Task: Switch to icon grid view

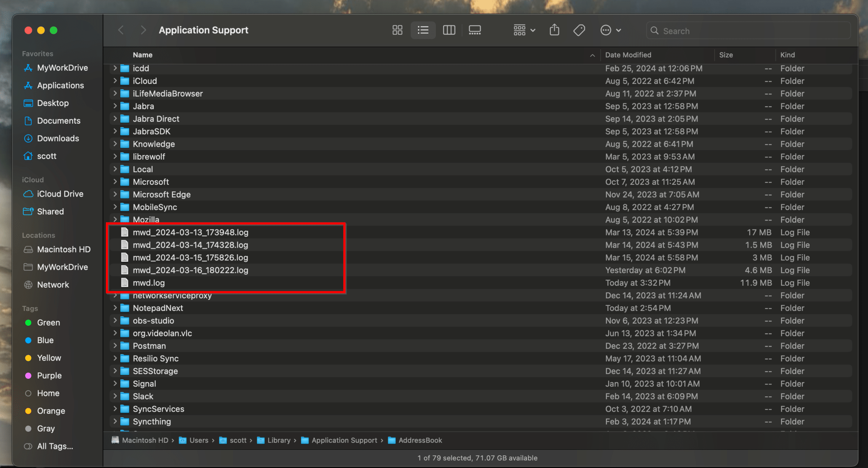Action: 397,30
